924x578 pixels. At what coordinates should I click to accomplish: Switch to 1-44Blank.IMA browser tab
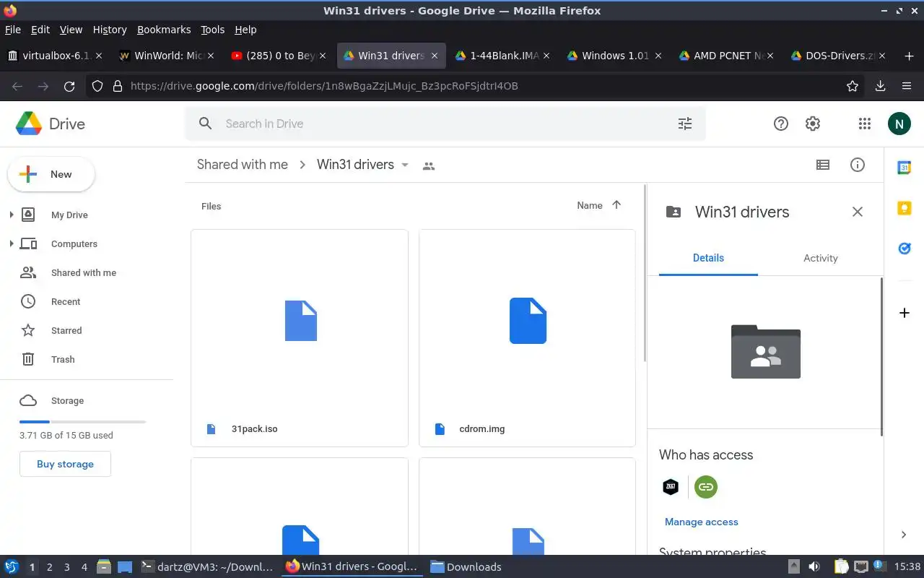point(502,56)
